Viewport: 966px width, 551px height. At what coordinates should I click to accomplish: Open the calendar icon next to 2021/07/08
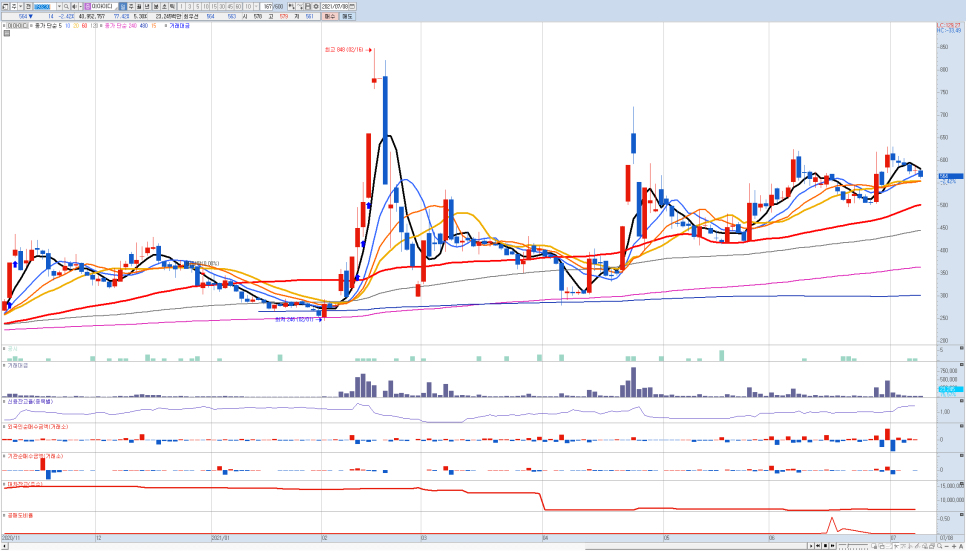click(x=352, y=6)
